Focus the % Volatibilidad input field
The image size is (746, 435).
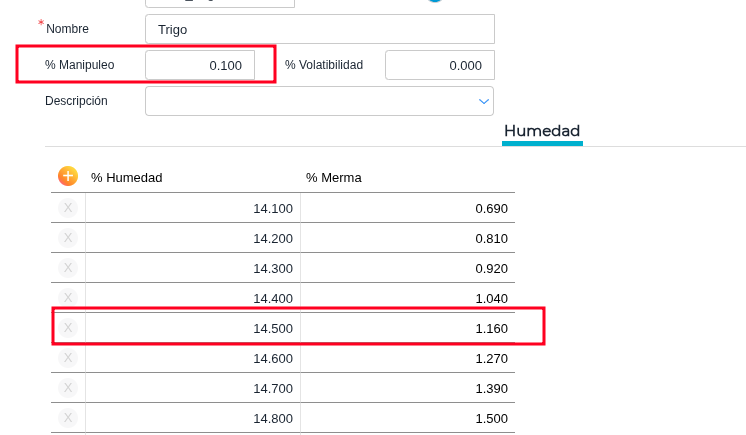click(x=439, y=65)
